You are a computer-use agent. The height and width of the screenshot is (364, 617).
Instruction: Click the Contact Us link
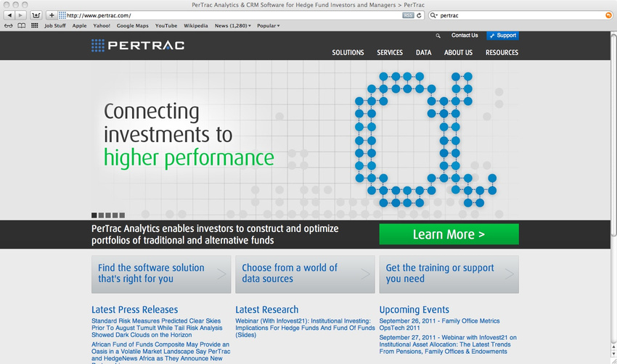click(465, 36)
